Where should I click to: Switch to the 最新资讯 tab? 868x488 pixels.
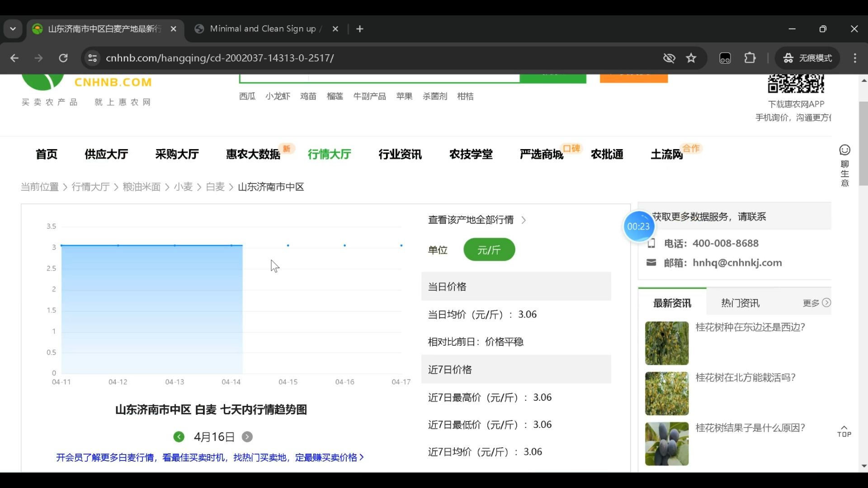coord(672,303)
